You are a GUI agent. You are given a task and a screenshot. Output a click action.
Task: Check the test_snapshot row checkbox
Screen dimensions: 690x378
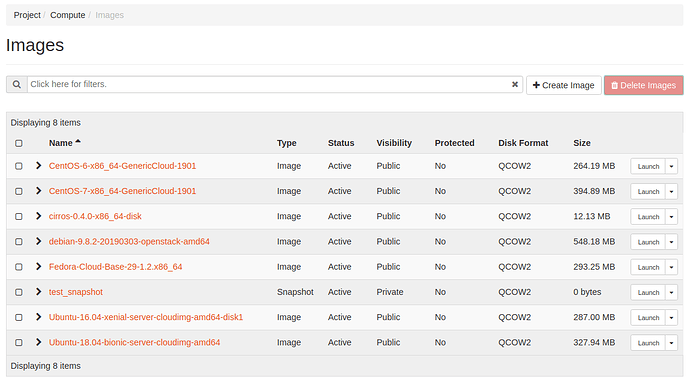tap(18, 292)
